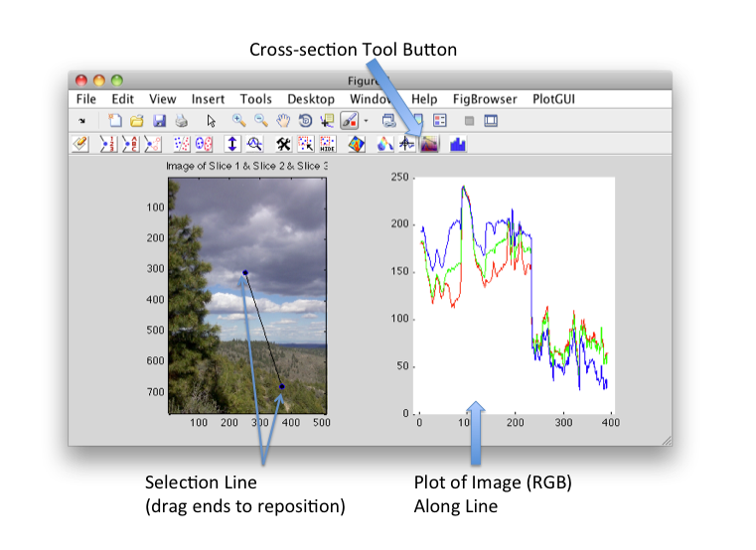Viewport: 756px width, 550px height.
Task: Select the Rotate 3D tool
Action: click(x=305, y=120)
